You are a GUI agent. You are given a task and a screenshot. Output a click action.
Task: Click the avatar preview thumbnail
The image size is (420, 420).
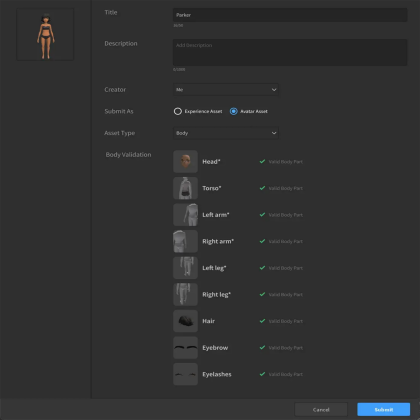(45, 34)
